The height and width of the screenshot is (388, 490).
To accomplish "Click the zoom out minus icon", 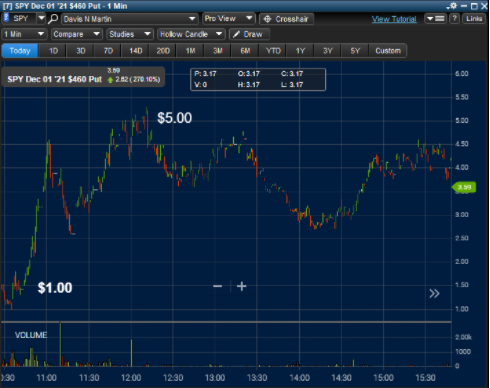I will click(x=217, y=286).
